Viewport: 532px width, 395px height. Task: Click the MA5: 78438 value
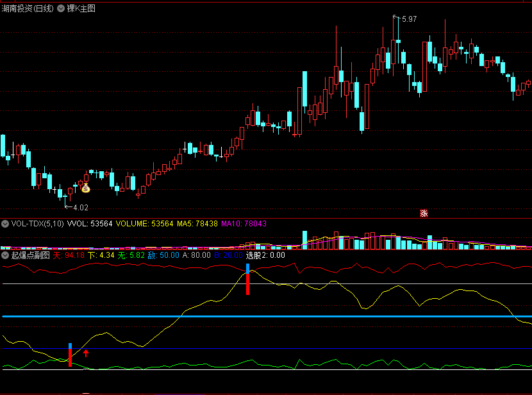coord(197,224)
